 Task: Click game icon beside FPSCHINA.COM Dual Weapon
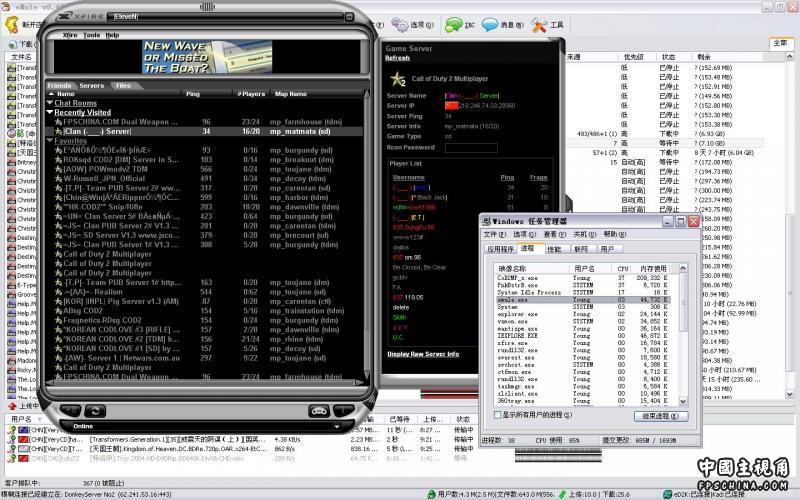(x=58, y=122)
